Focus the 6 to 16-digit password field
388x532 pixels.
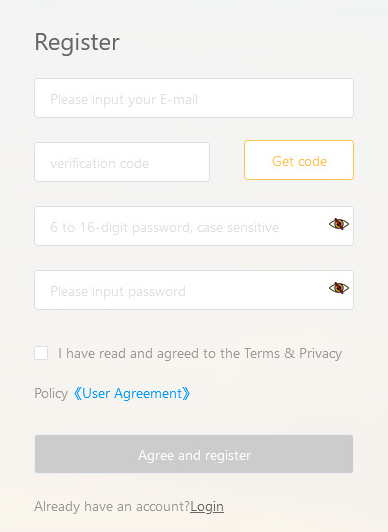pos(194,226)
